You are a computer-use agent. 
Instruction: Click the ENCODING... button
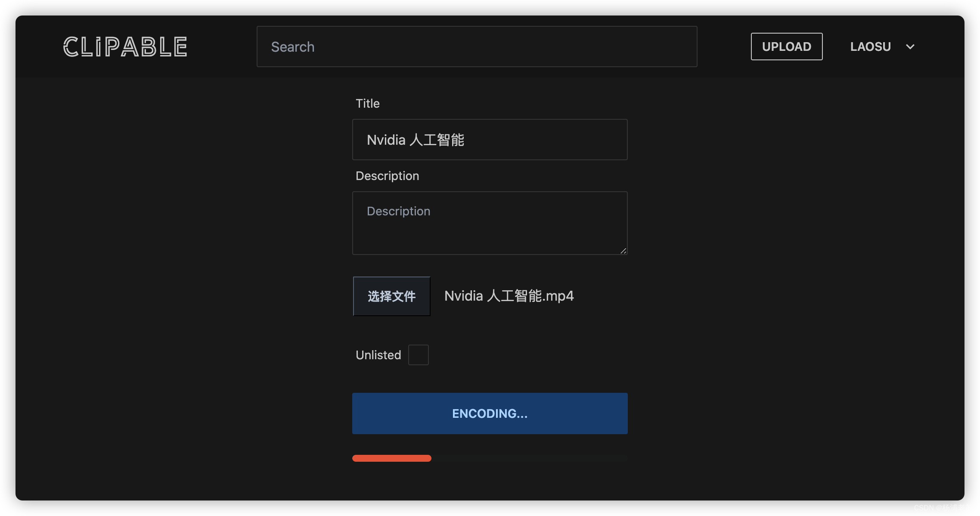(490, 413)
